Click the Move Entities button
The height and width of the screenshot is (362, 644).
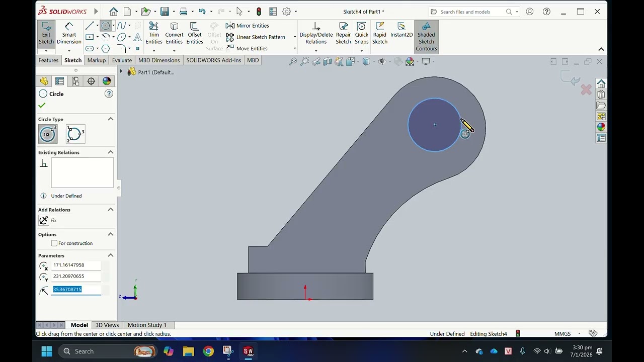(247, 49)
